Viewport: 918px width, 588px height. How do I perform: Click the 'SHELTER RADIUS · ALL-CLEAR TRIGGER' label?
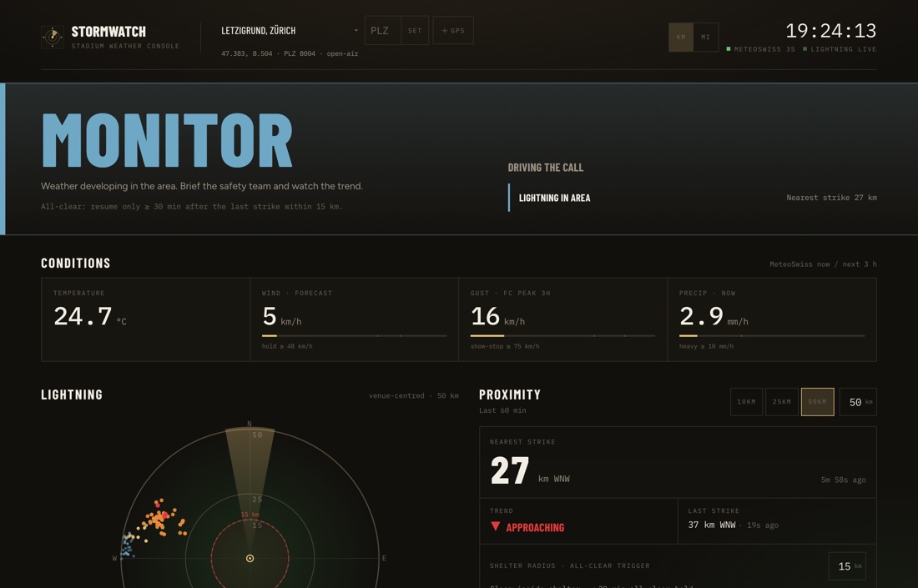coord(570,565)
